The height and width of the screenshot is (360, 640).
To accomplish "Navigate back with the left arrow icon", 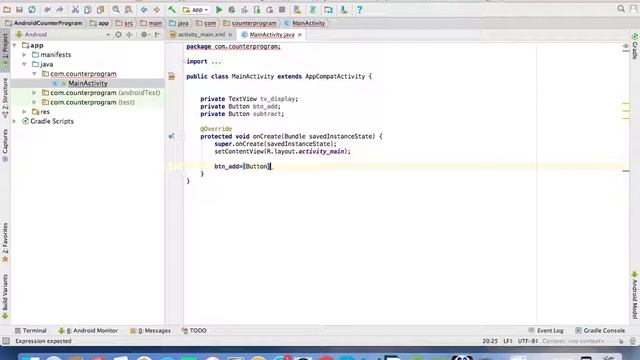I will click(x=144, y=9).
